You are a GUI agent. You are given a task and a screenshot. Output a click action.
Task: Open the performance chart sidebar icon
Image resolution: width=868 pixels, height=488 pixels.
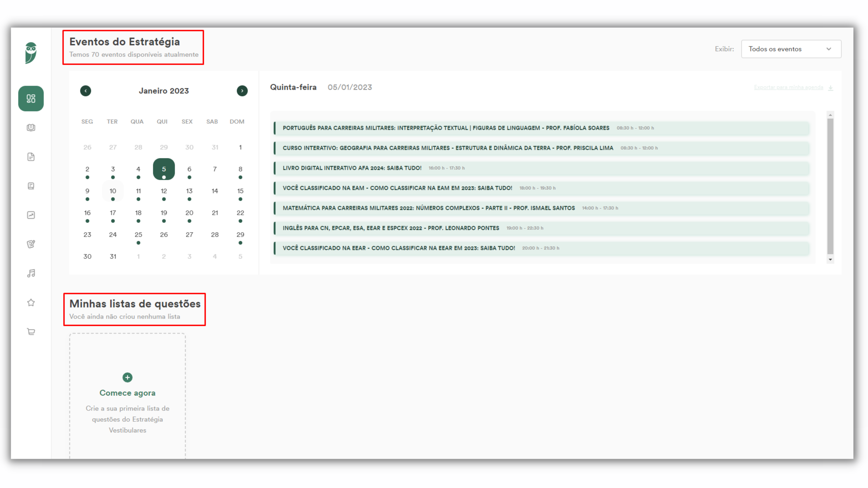[x=31, y=215]
